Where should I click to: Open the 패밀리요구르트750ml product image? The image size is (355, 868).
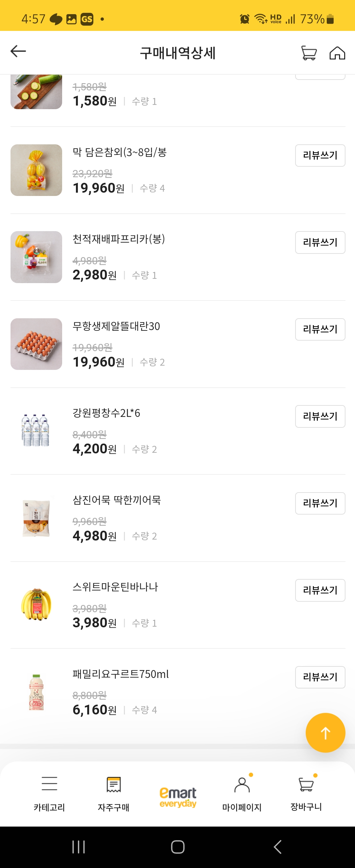click(36, 692)
